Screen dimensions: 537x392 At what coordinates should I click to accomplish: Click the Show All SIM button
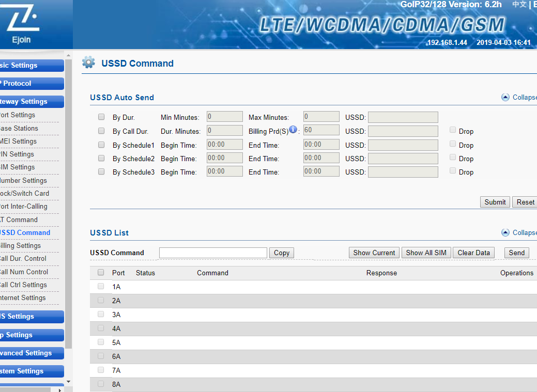click(x=426, y=253)
